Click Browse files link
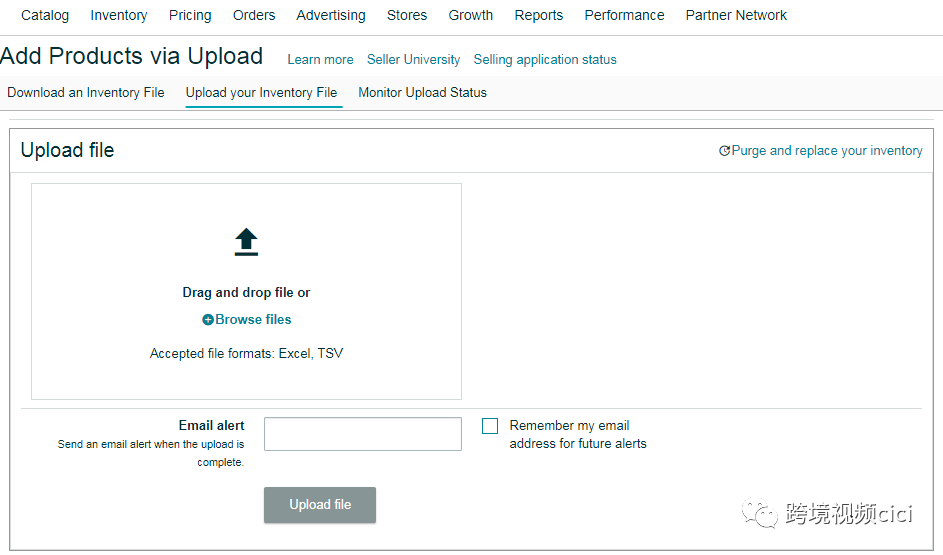The image size is (943, 555). pyautogui.click(x=253, y=320)
